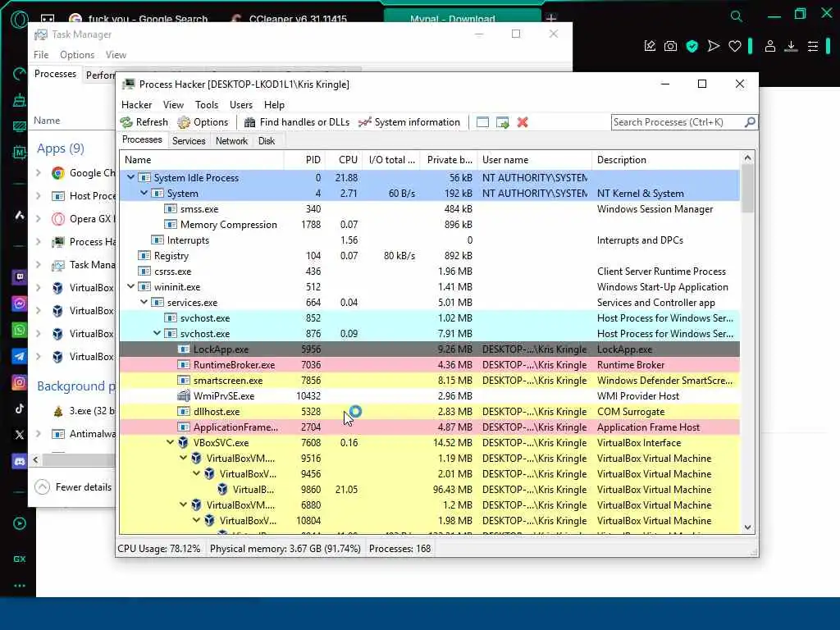Open the File menu in Task Manager
Screen dimensions: 840x630
[x=41, y=55]
